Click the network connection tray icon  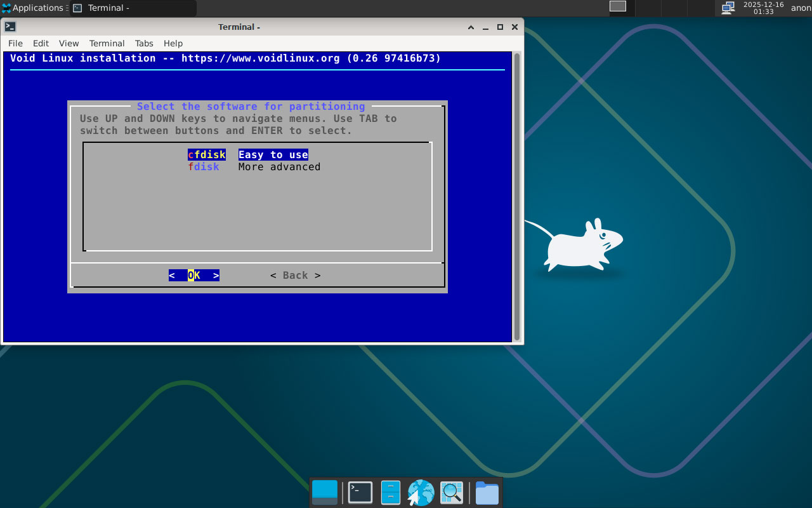pos(728,8)
